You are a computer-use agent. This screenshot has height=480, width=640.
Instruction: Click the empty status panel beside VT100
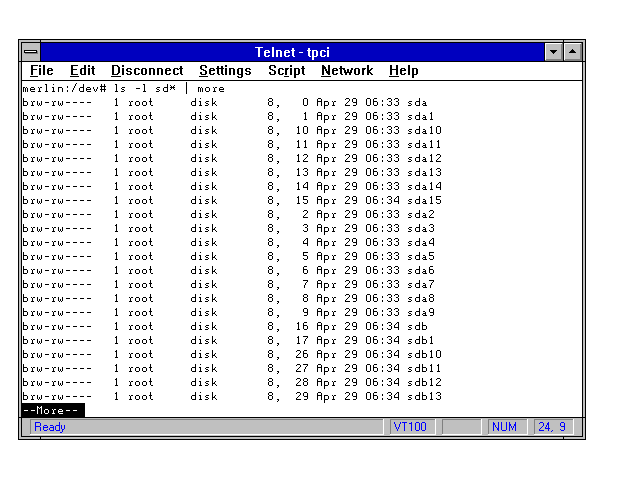tap(461, 427)
